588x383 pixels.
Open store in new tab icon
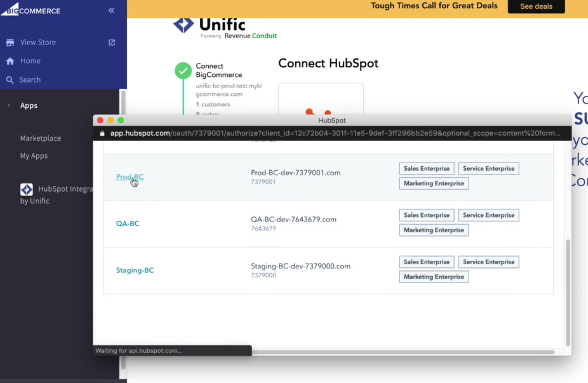pyautogui.click(x=112, y=42)
